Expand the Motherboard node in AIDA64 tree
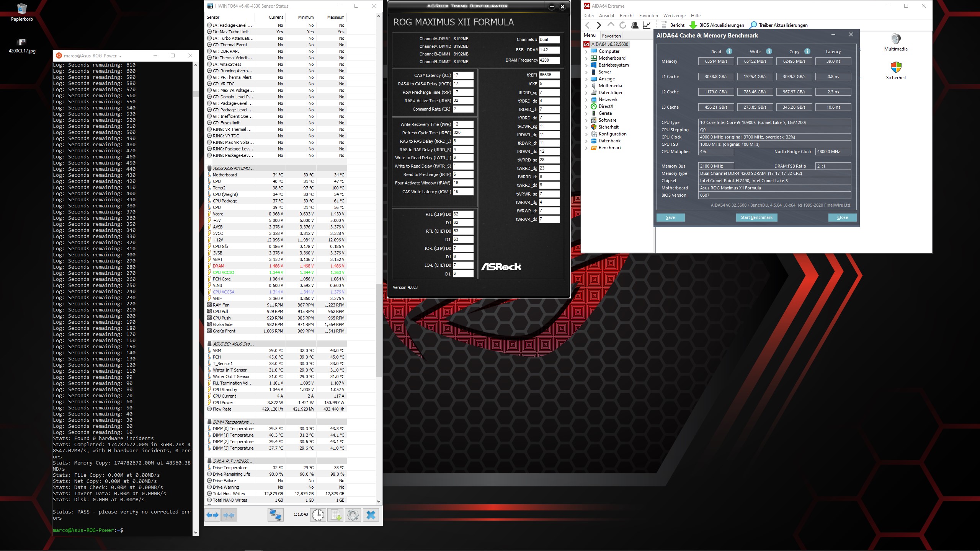980x551 pixels. click(x=586, y=58)
